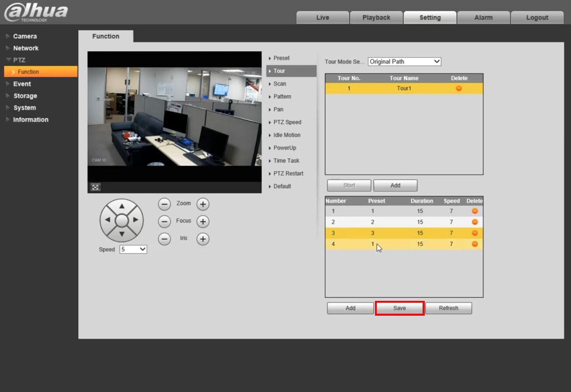Open Iris with the plus icon

click(x=203, y=239)
